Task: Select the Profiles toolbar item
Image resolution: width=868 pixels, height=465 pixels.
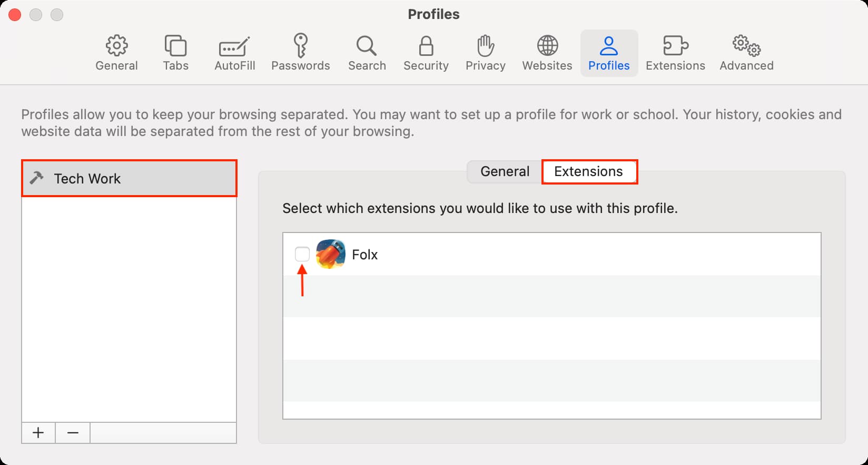Action: tap(609, 53)
